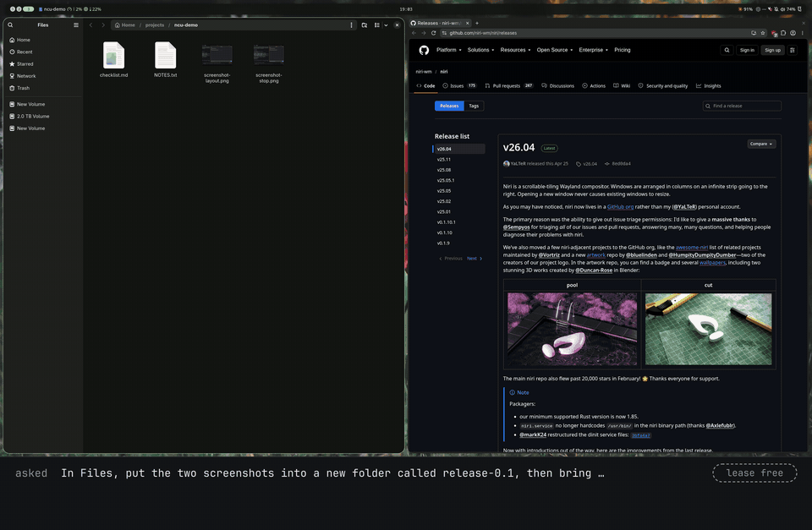Screen dimensions: 812x530
Task: Select the Tags toggle button
Action: click(474, 107)
